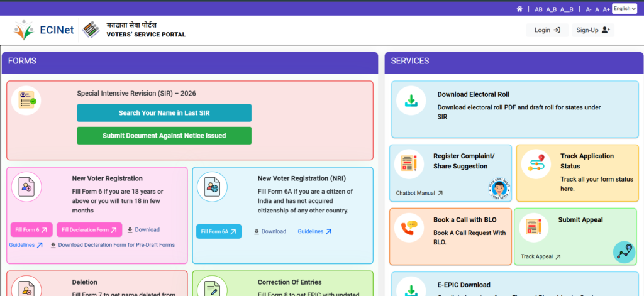This screenshot has width=644, height=296.
Task: Click the Download Electoral Roll icon
Action: point(411,101)
